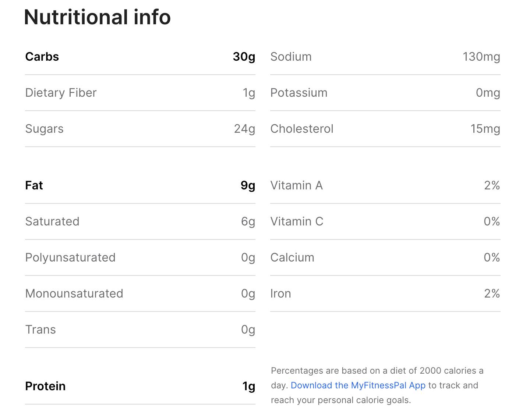The image size is (519, 420).
Task: Select the bold Protein label
Action: [45, 386]
